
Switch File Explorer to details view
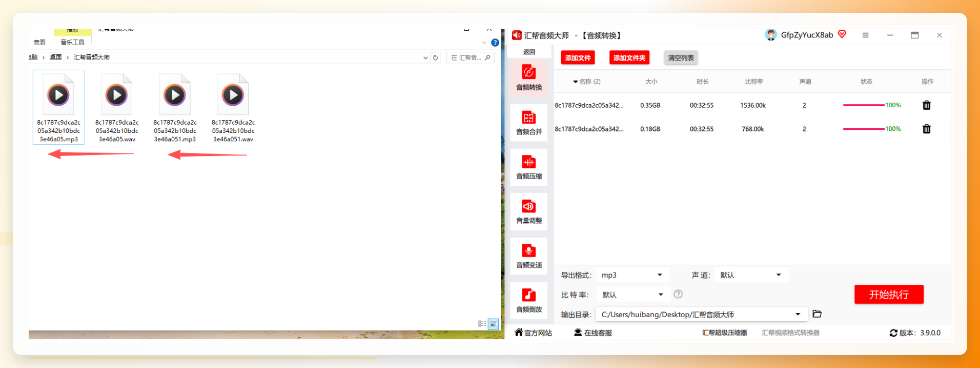(482, 324)
